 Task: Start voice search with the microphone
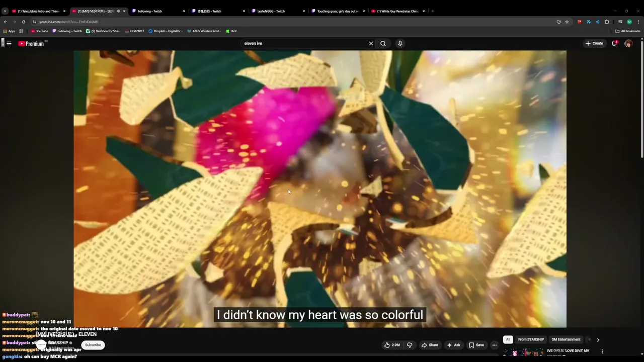tap(400, 43)
